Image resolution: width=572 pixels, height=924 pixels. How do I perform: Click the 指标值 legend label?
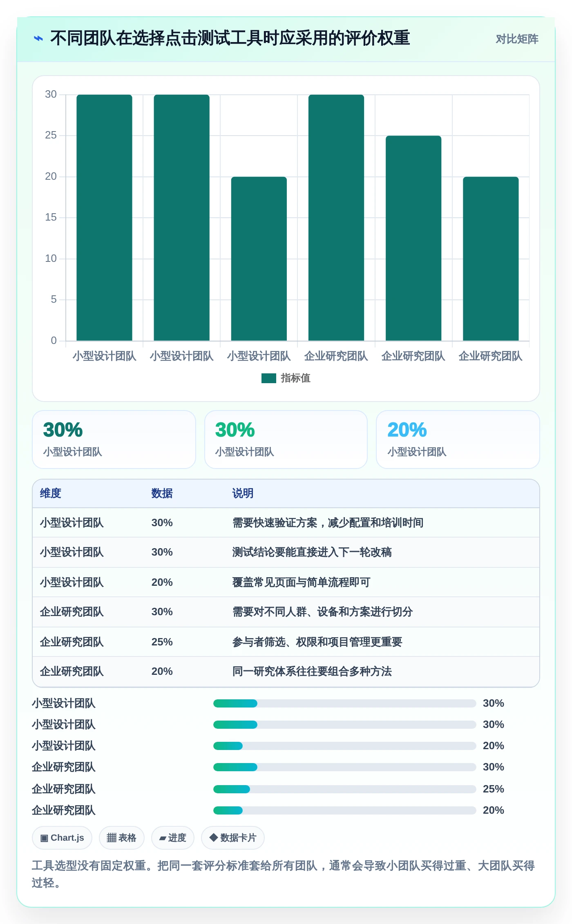295,378
